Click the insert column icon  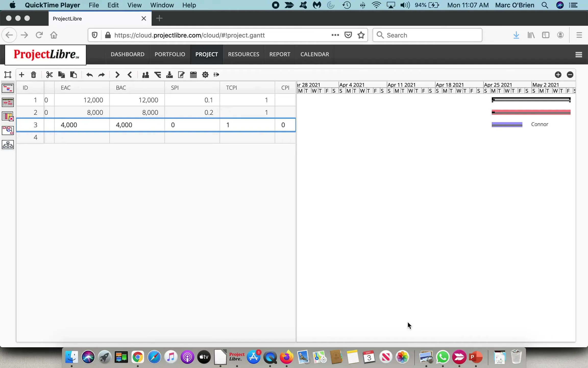(216, 75)
